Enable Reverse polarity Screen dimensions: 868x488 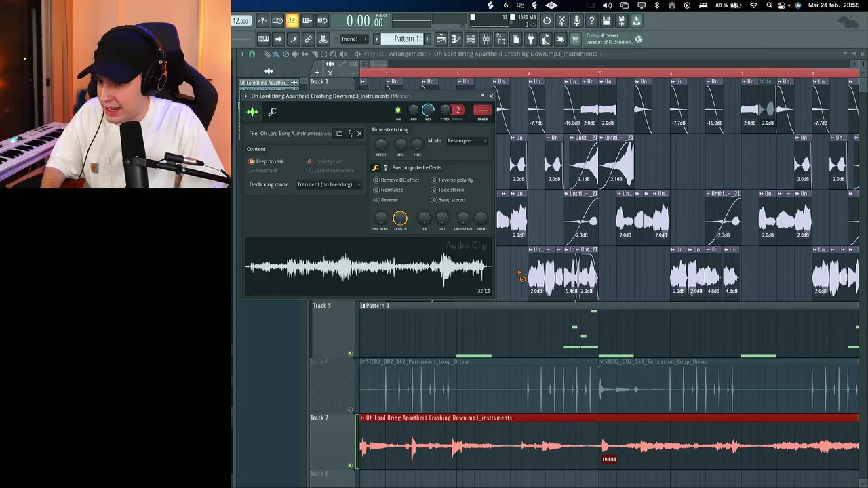pos(452,180)
